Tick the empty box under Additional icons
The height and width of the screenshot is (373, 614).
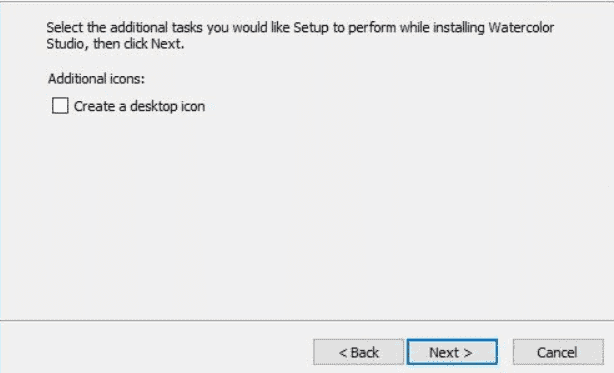click(x=60, y=106)
